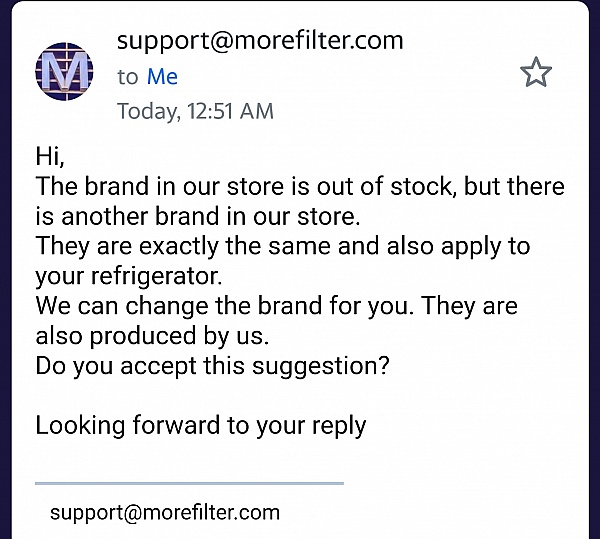Click the "Hi," greeting line

50,156
